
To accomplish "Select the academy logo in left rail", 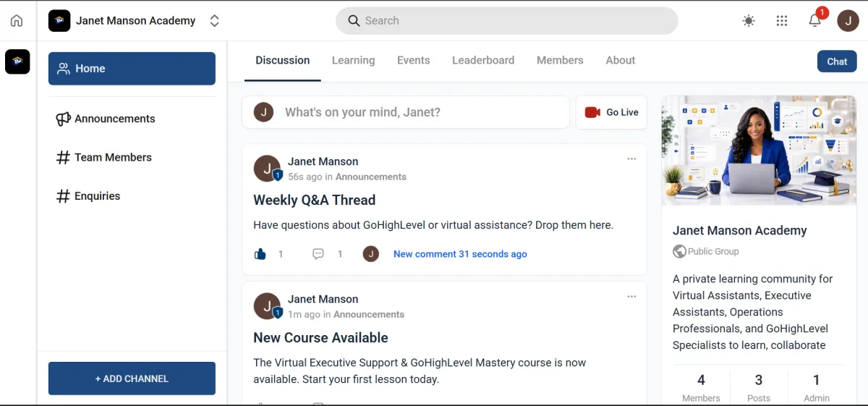I will [17, 62].
